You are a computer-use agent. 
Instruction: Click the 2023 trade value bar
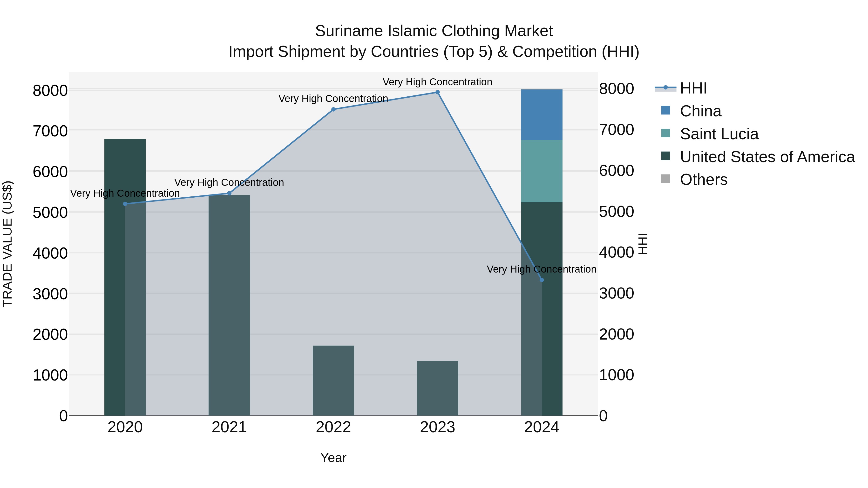click(437, 388)
